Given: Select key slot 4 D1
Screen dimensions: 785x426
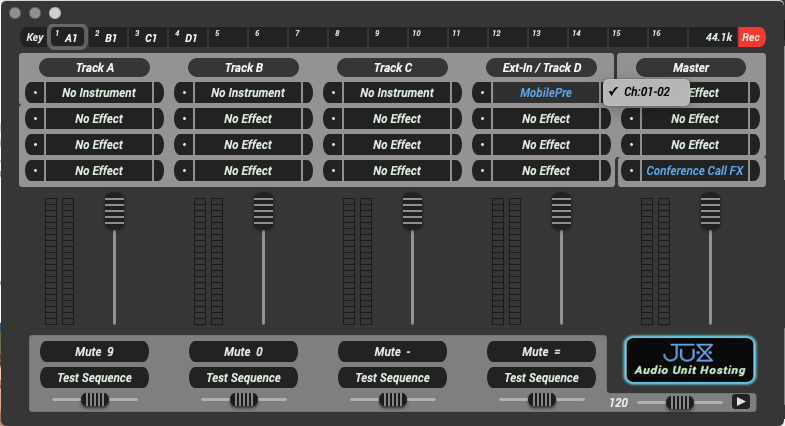Looking at the screenshot, I should point(188,37).
